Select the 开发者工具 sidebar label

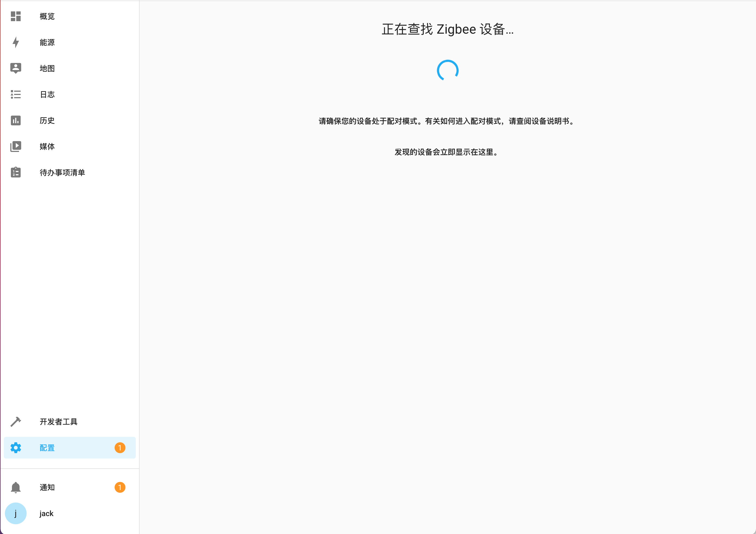(59, 421)
